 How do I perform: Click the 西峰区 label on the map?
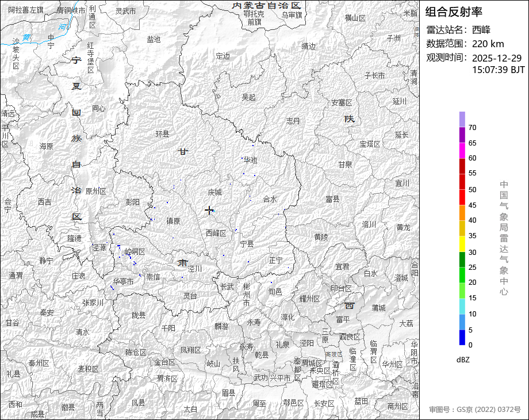216,233
